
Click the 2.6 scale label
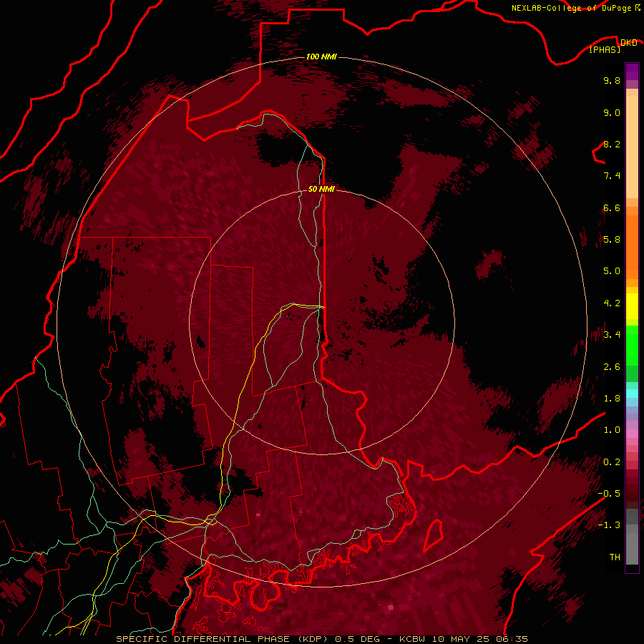pos(612,367)
